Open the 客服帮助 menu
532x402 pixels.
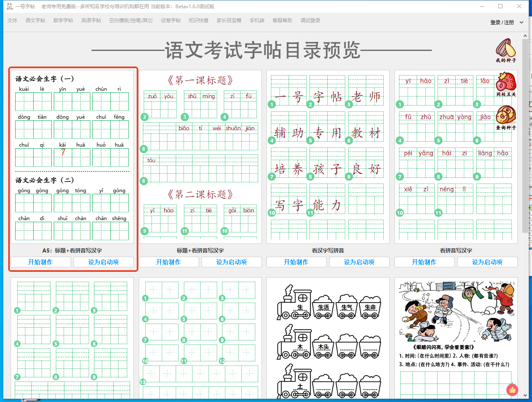coord(282,21)
